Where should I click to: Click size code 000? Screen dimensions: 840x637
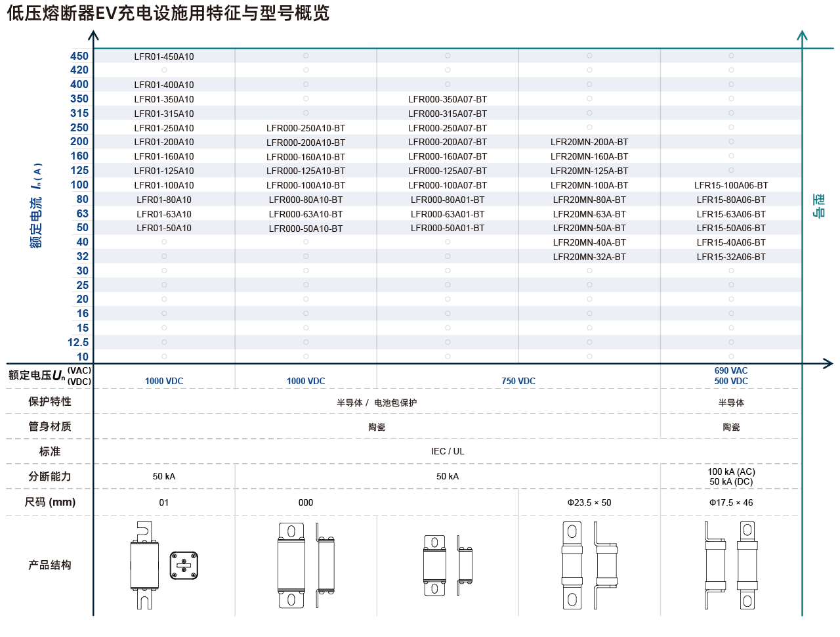(x=306, y=502)
